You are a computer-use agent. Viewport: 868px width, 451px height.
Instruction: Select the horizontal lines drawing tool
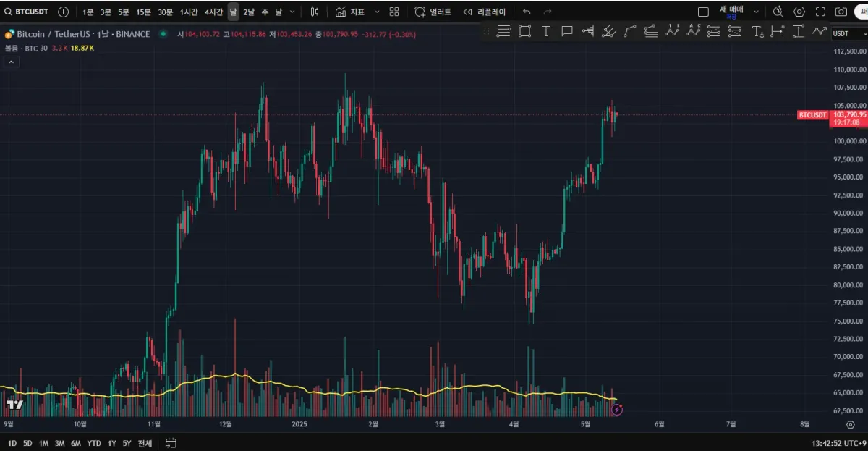pyautogui.click(x=504, y=31)
